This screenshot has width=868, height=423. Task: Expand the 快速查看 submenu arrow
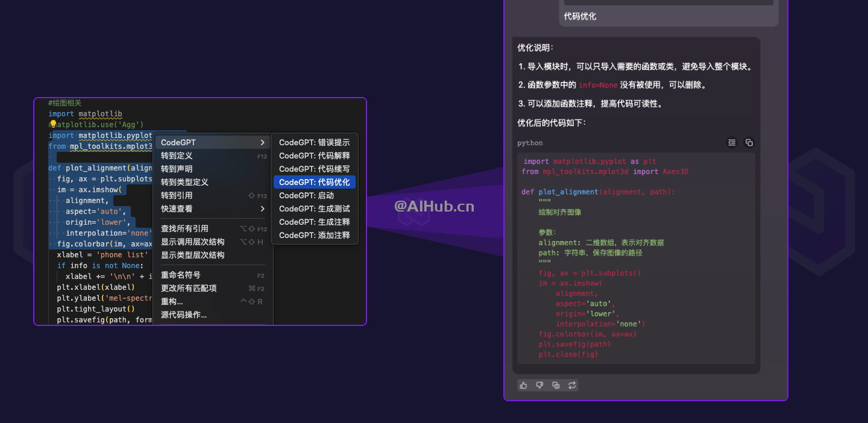pos(262,208)
